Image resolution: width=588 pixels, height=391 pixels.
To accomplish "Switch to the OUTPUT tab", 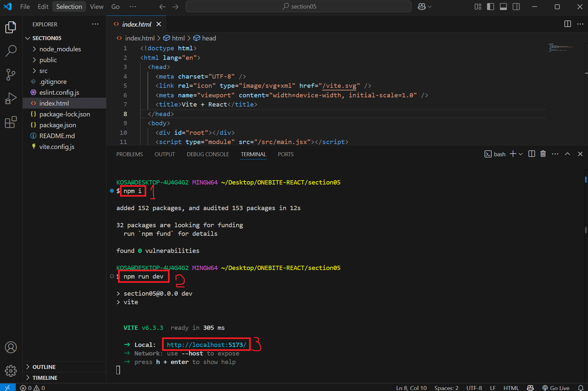I will 165,154.
